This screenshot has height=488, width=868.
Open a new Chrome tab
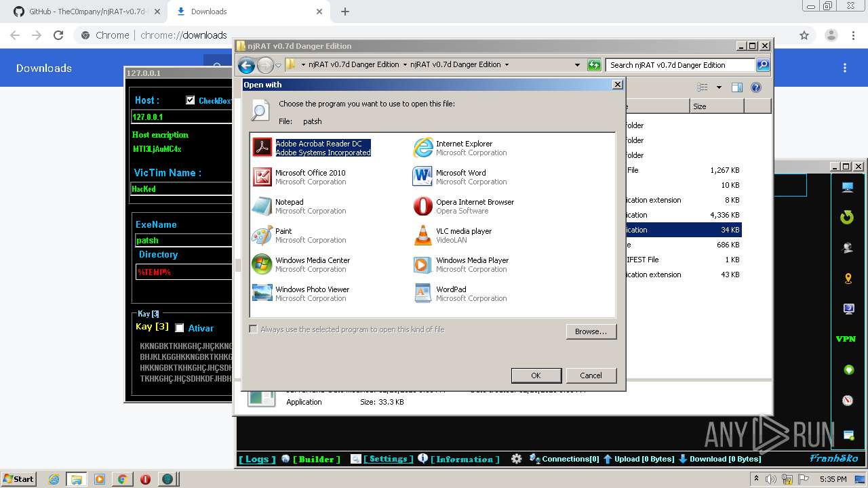click(344, 12)
